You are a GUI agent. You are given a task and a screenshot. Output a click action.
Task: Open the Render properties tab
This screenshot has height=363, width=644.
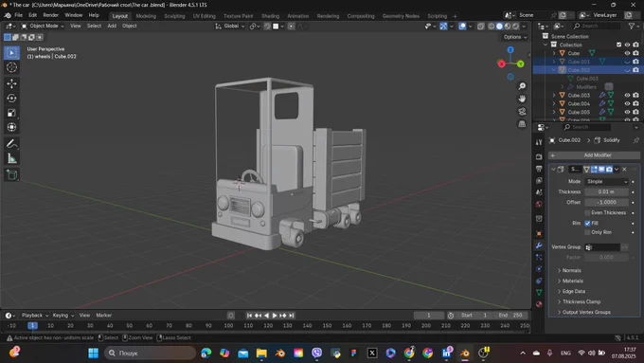coord(539,157)
